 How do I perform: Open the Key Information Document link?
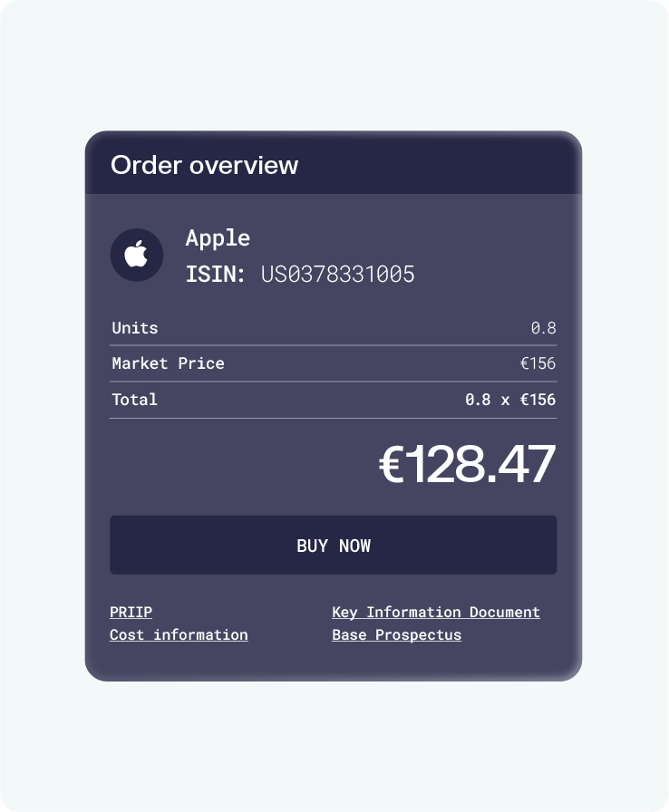(435, 613)
